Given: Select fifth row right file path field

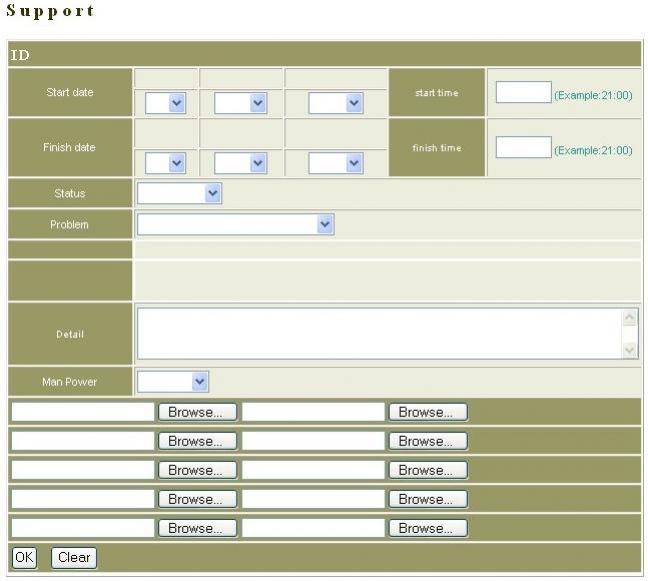Looking at the screenshot, I should click(313, 528).
